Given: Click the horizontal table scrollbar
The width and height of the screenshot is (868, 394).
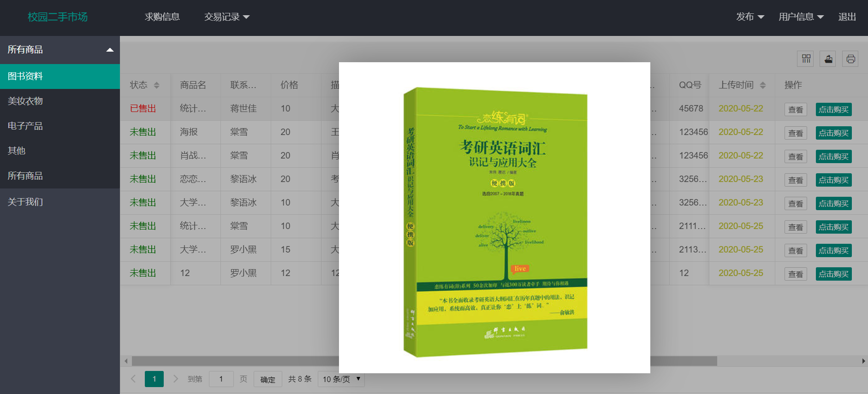Looking at the screenshot, I should 424,361.
